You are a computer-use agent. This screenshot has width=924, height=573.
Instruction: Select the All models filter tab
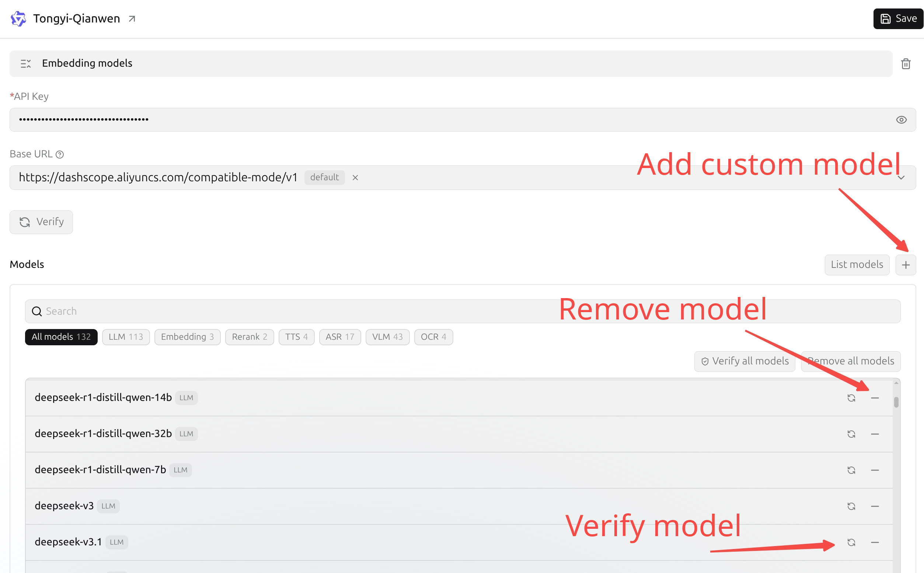62,337
